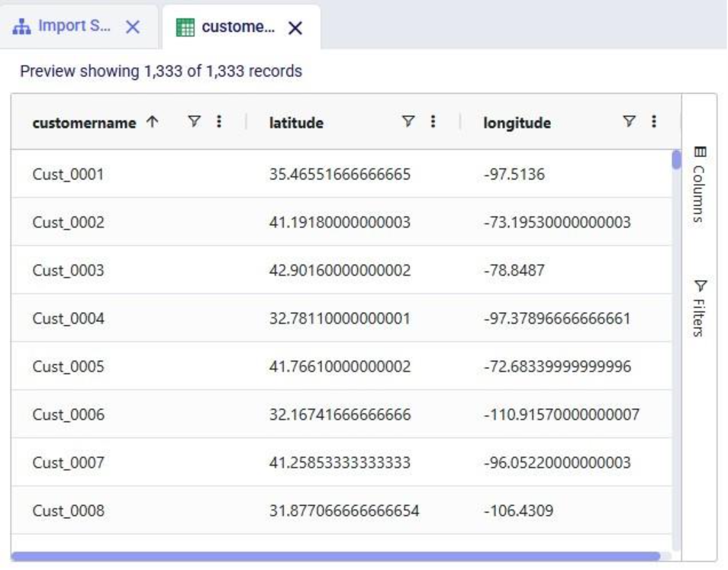Screen dimensions: 728x570
Task: Close the custome... tab
Action: pos(295,27)
